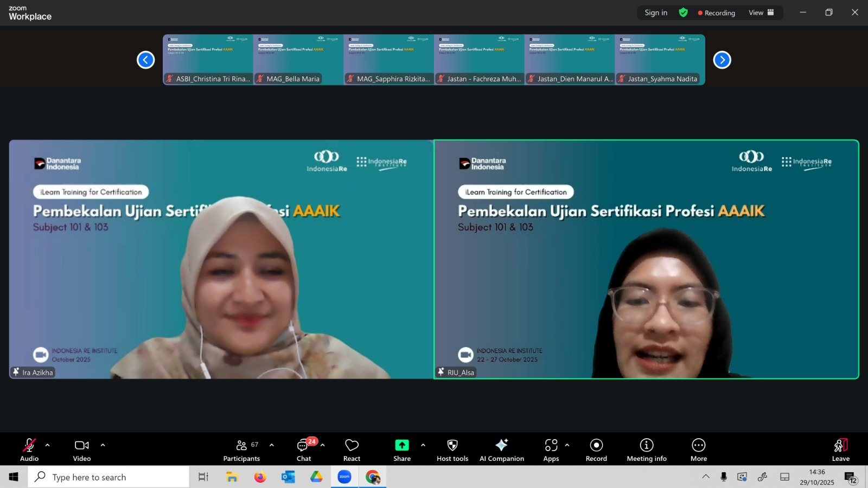The image size is (868, 488).
Task: Leave the meeting
Action: pos(840,450)
